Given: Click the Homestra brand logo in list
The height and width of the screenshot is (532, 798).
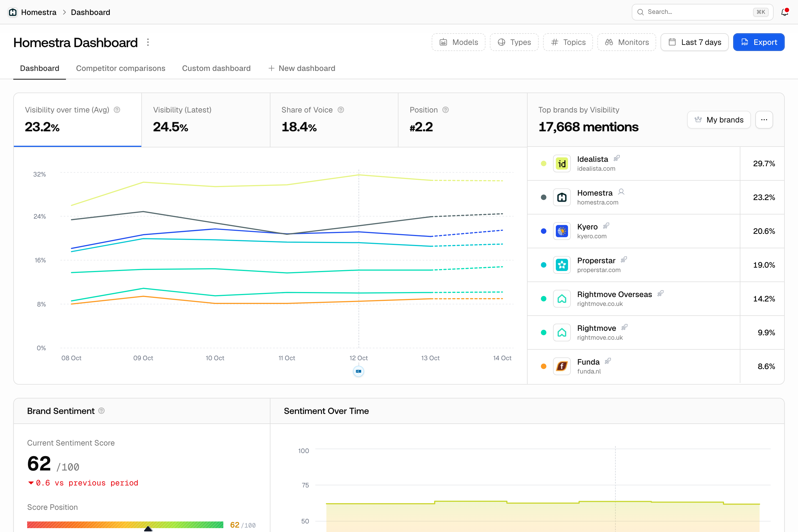Looking at the screenshot, I should (x=562, y=198).
